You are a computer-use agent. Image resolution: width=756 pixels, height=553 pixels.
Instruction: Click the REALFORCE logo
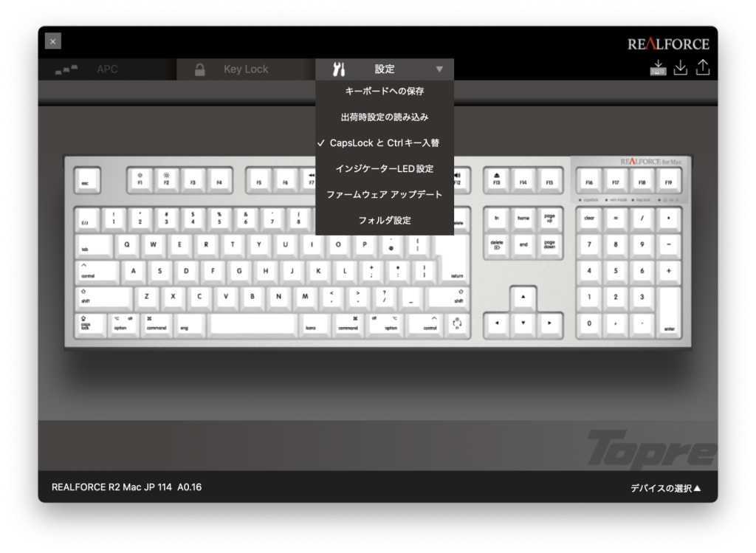coord(668,43)
